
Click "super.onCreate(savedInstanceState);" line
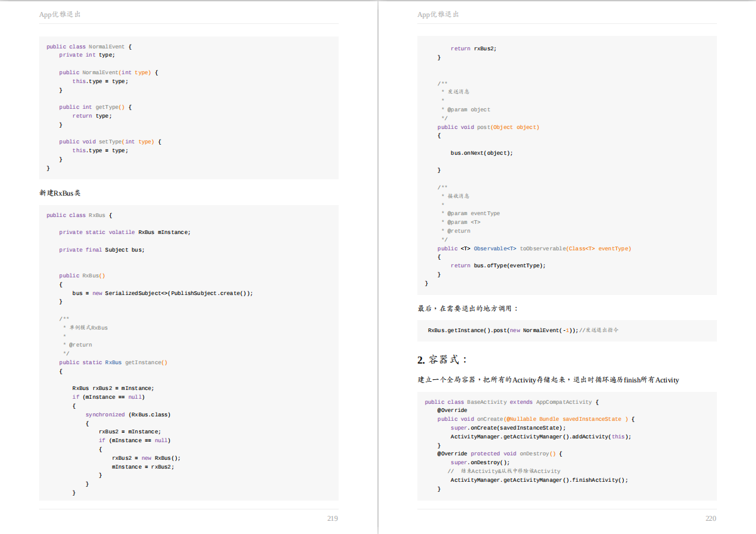[508, 428]
